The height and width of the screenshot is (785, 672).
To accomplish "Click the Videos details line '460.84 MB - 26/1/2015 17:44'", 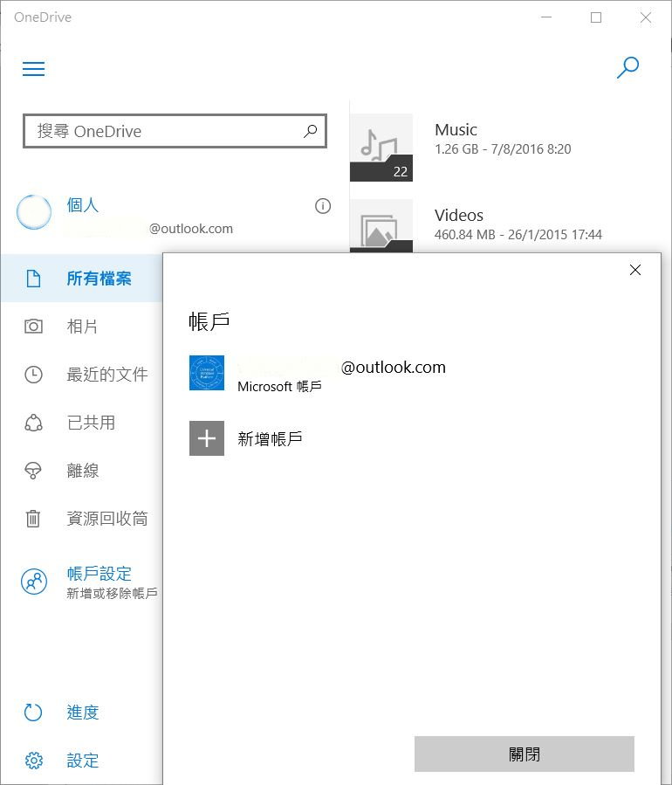I will (x=518, y=235).
